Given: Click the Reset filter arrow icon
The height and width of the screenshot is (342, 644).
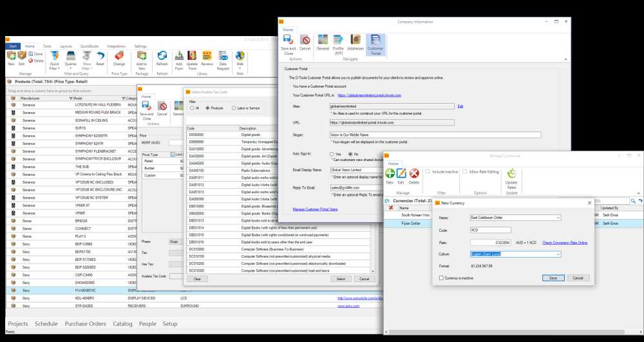Looking at the screenshot, I should pyautogui.click(x=100, y=56).
